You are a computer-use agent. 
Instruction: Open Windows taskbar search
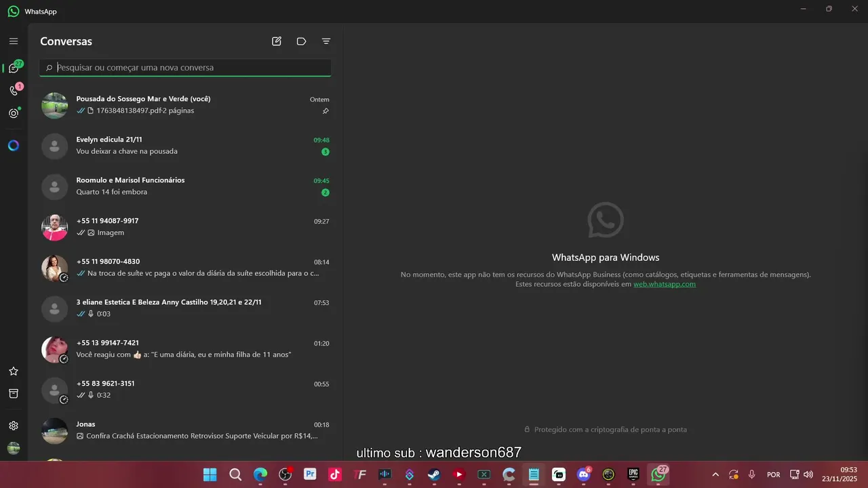(x=235, y=474)
